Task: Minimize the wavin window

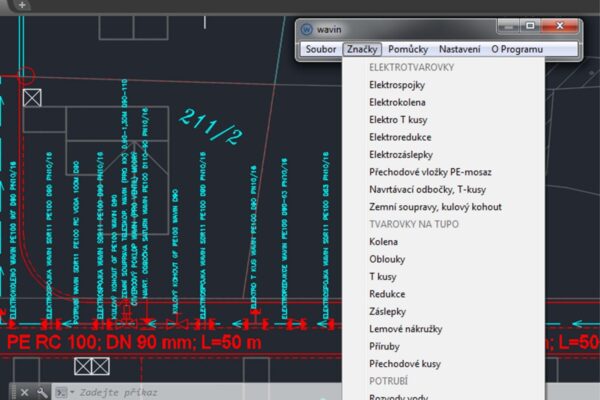Action: (x=509, y=26)
